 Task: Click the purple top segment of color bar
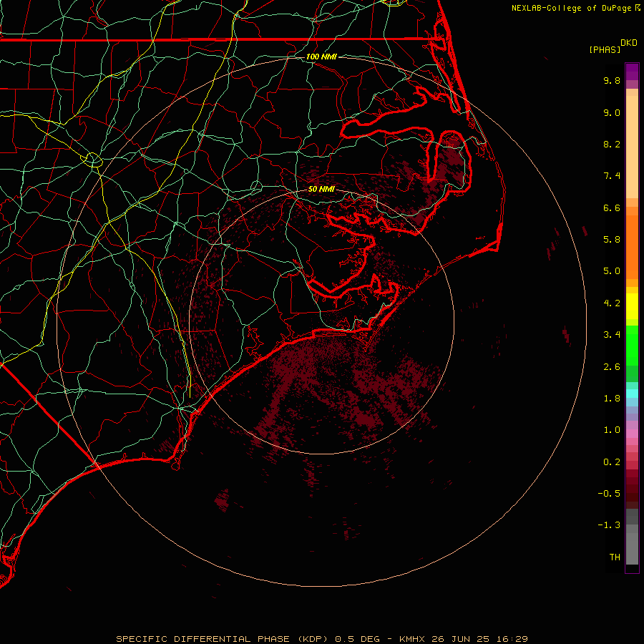point(632,72)
